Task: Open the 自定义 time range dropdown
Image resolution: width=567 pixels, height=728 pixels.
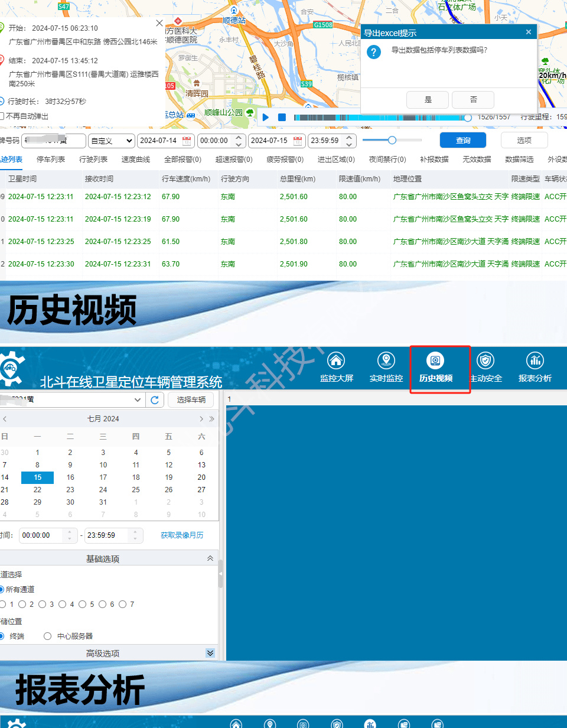Action: [x=111, y=141]
